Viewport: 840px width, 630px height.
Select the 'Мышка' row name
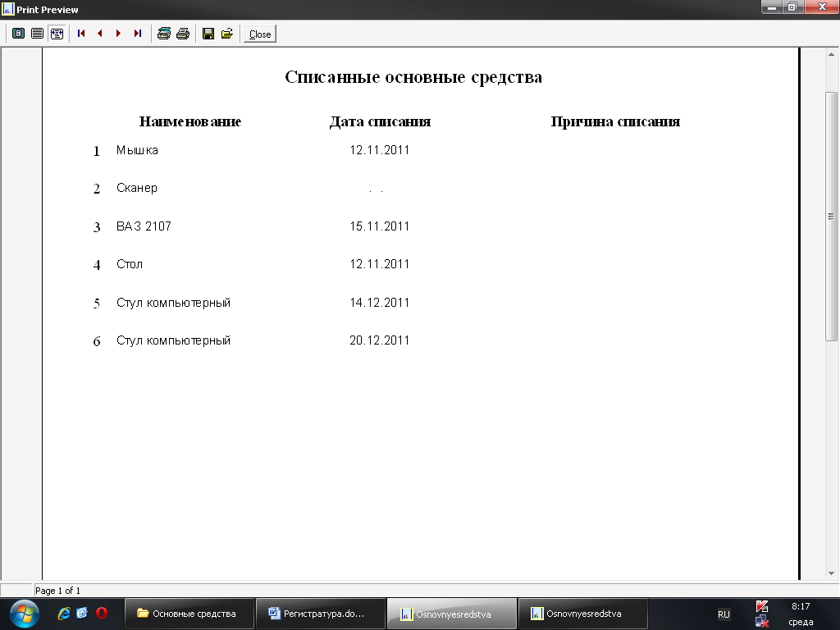click(x=137, y=150)
